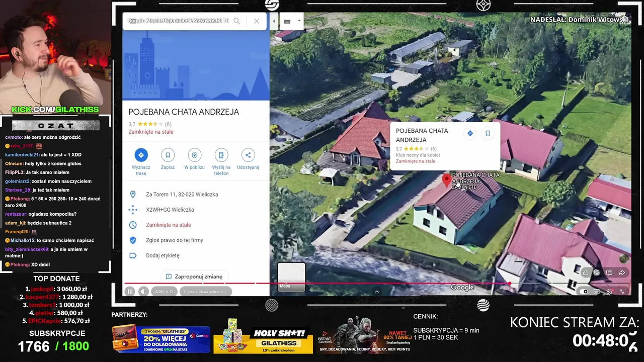Click the thumbs-down dislike icon

click(597, 273)
